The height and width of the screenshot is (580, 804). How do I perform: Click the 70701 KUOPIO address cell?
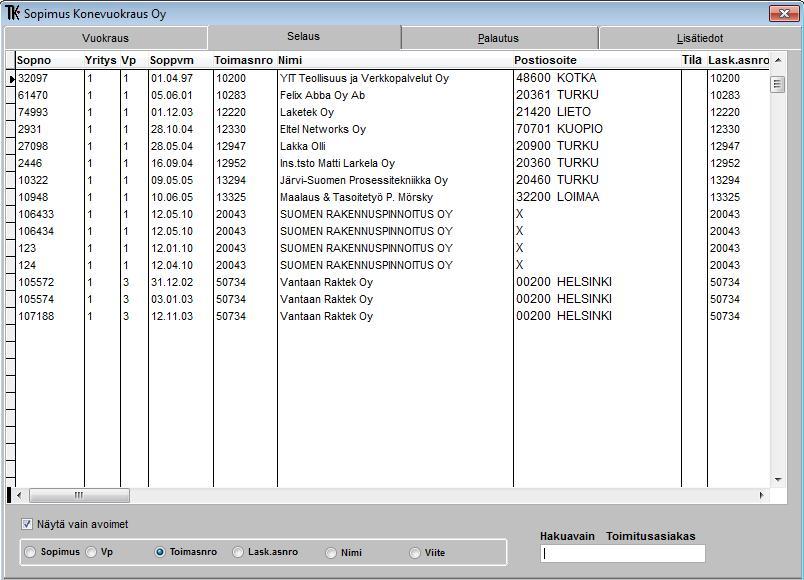[597, 129]
